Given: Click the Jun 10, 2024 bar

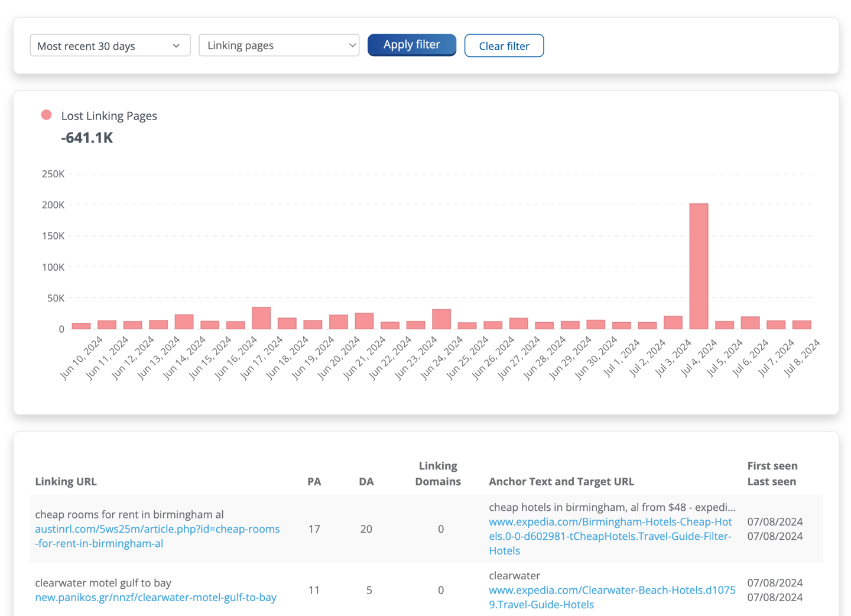Looking at the screenshot, I should pyautogui.click(x=81, y=326).
